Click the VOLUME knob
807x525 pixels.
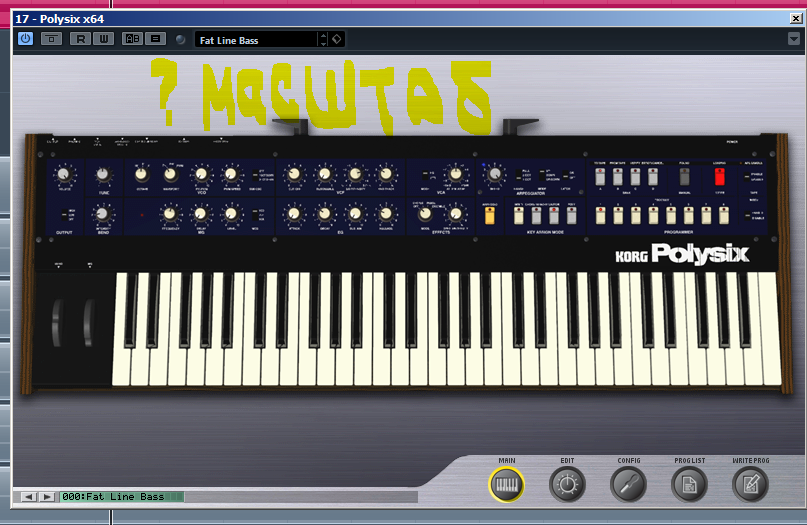(64, 175)
